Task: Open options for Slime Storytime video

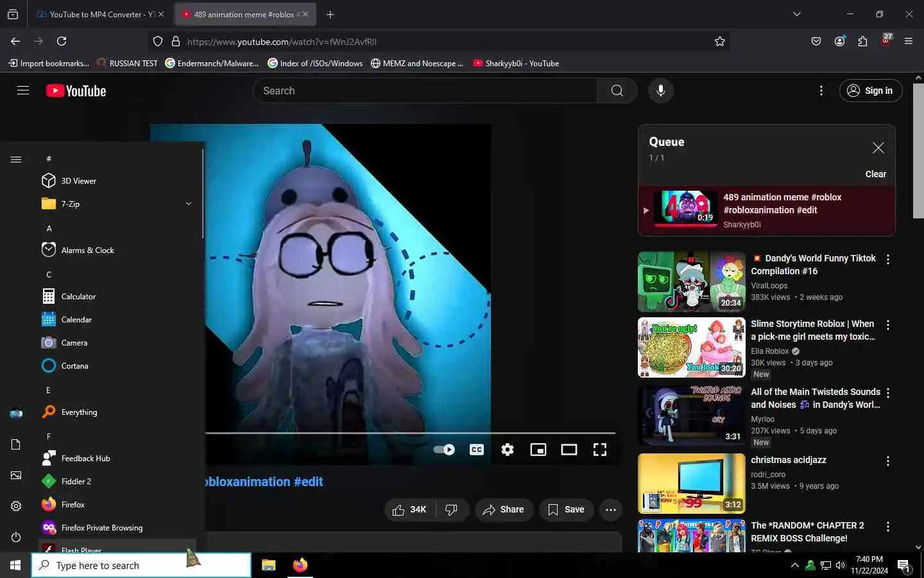Action: 888,325
